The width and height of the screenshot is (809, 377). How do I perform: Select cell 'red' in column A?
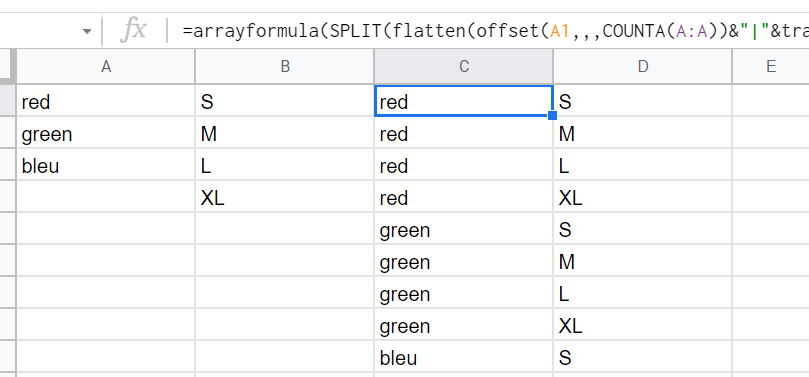pyautogui.click(x=106, y=101)
